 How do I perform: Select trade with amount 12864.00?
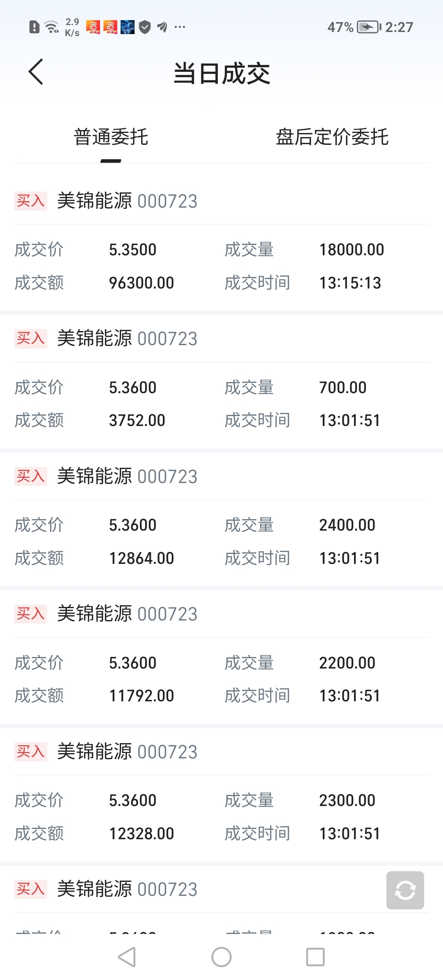(221, 542)
